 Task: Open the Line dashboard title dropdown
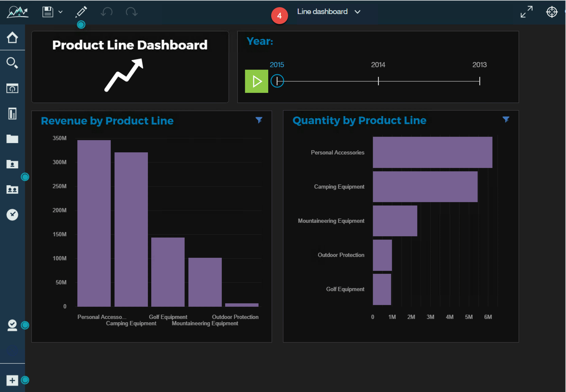pyautogui.click(x=357, y=12)
